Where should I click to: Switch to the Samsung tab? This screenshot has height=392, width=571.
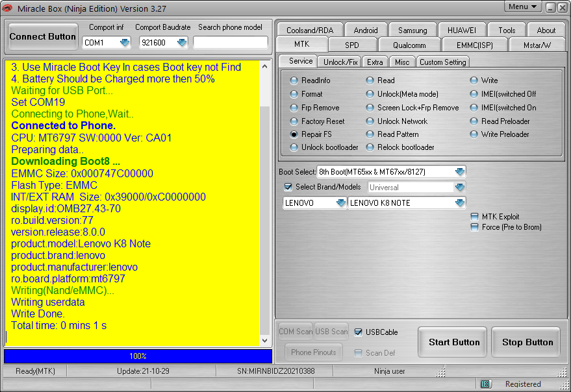412,31
